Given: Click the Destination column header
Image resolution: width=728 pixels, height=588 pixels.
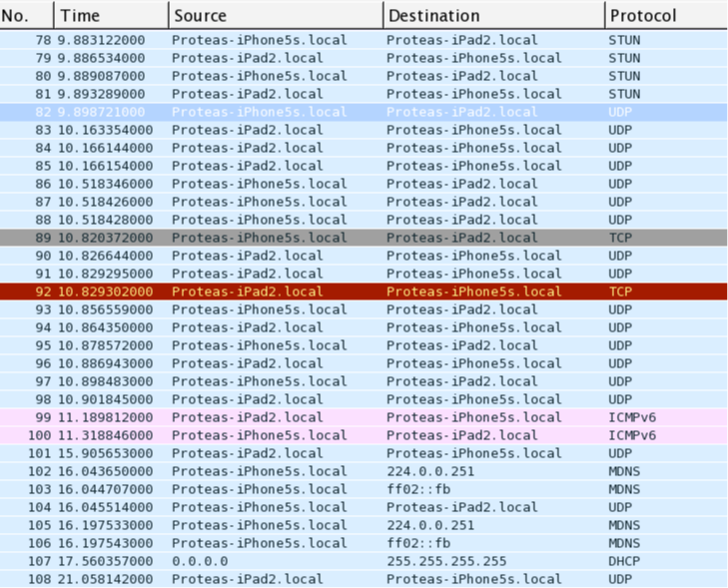Looking at the screenshot, I should point(494,15).
